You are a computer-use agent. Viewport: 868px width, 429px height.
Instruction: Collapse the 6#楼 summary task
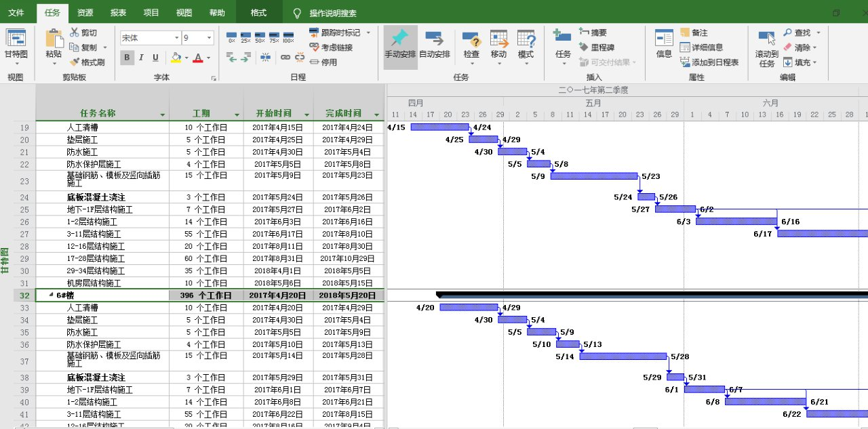(51, 295)
